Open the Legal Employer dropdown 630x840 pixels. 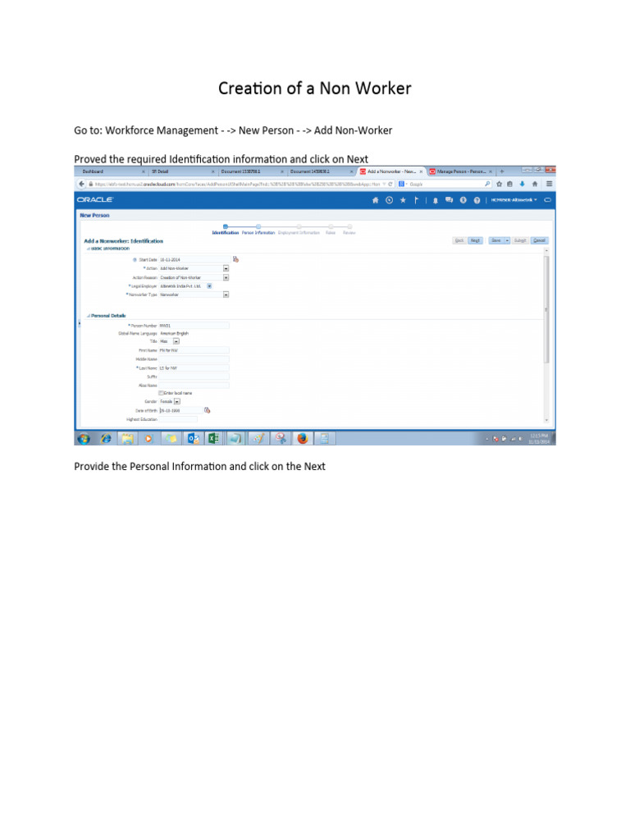209,286
